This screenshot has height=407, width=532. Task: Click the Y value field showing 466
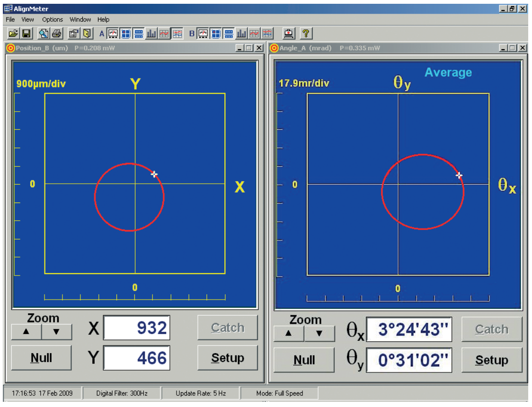(137, 358)
